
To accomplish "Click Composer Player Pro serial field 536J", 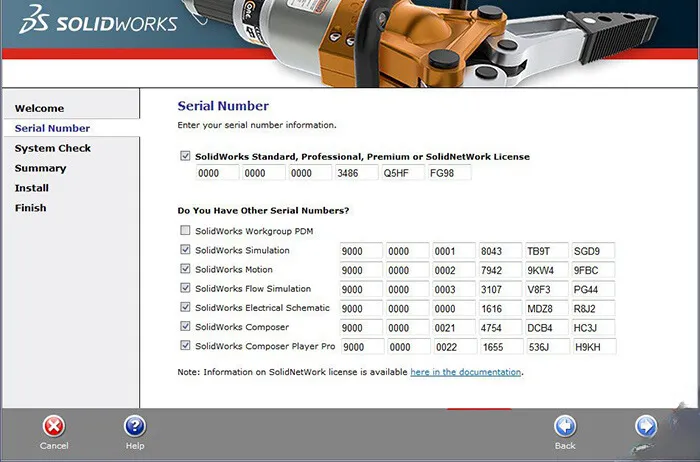I will click(549, 347).
